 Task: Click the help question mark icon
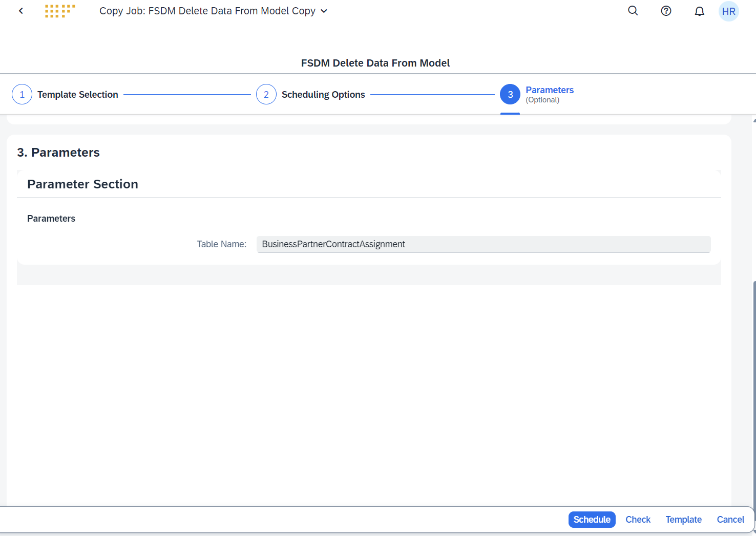coord(666,10)
